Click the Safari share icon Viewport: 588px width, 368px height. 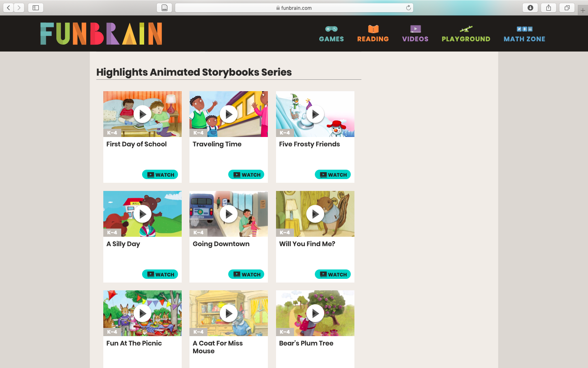548,8
